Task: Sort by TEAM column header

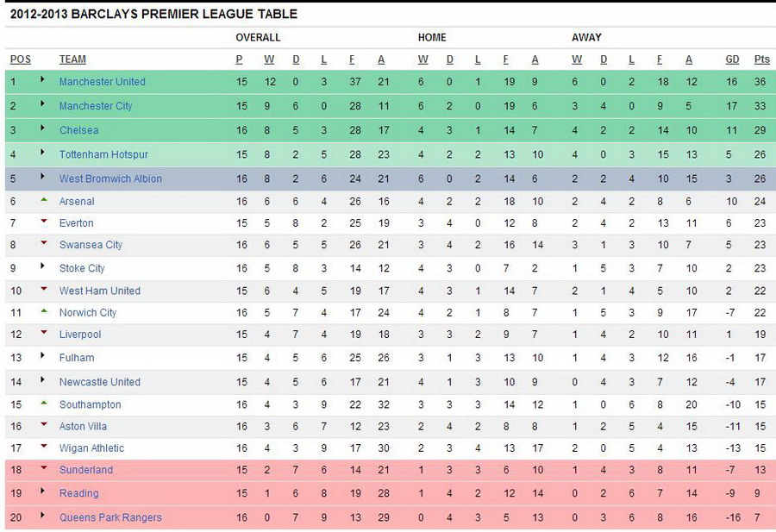Action: point(72,59)
